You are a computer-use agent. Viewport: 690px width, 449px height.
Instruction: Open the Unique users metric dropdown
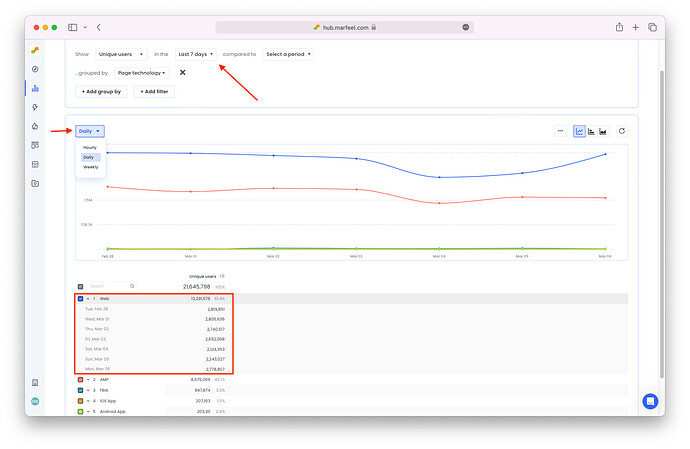[121, 54]
